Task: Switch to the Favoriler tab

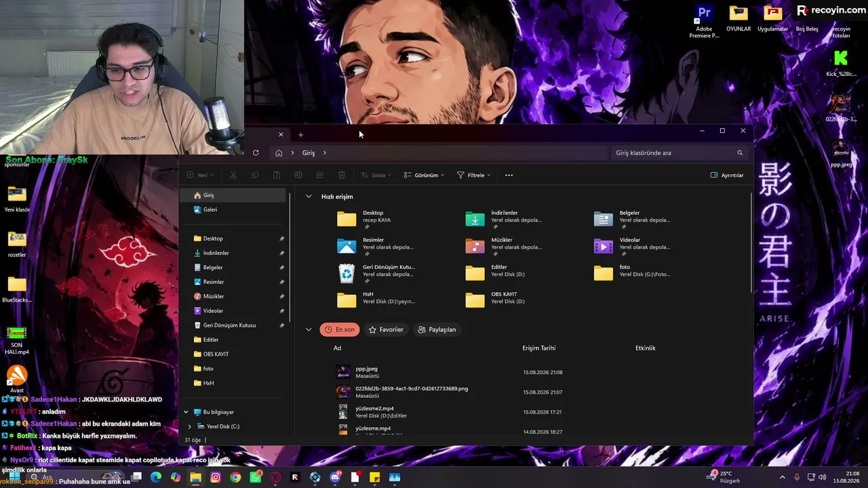Action: (386, 329)
